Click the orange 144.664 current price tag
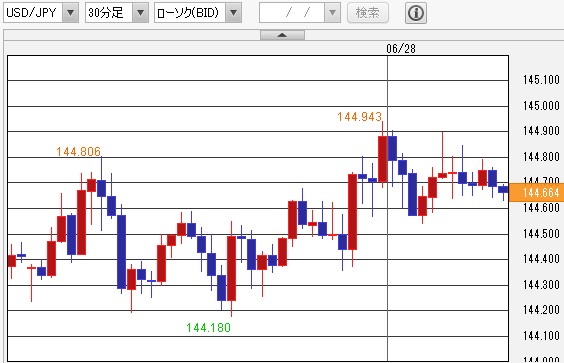Viewport: 564px width, 363px height. [x=536, y=192]
